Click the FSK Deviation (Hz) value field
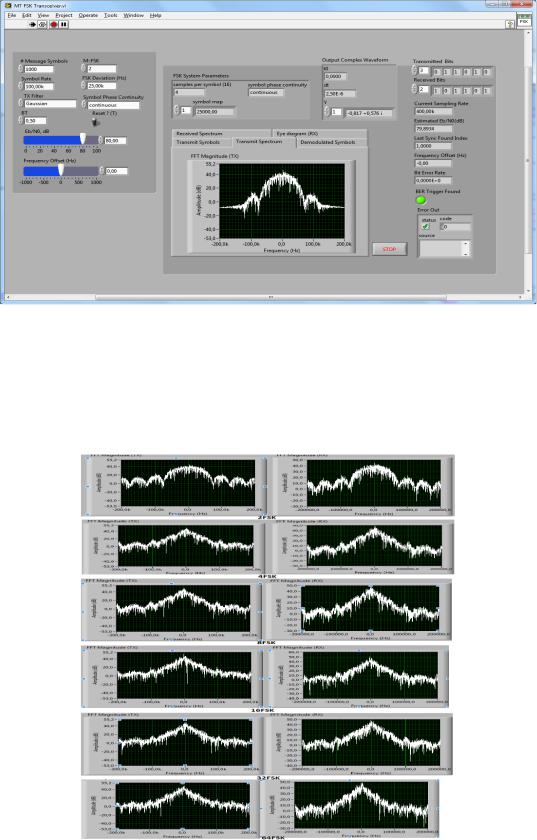The height and width of the screenshot is (840, 537). 101,86
